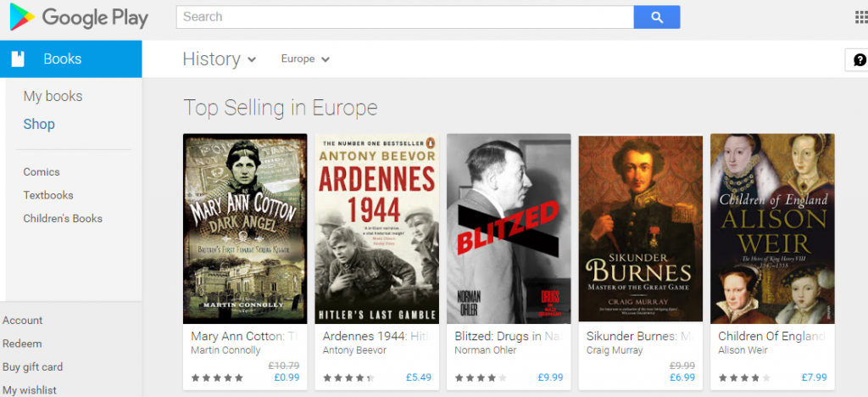Image resolution: width=868 pixels, height=397 pixels.
Task: Open the Children's Books category
Action: coord(63,218)
